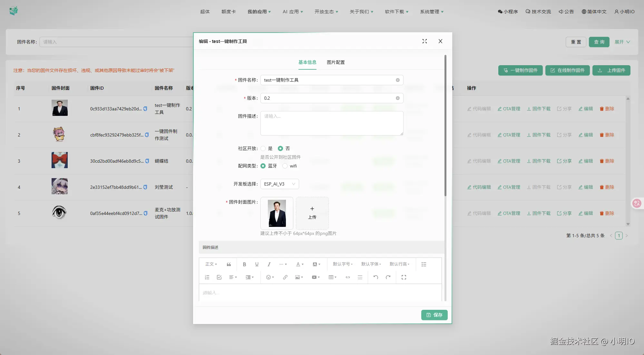Click the underline formatting icon
644x355 pixels.
[257, 264]
